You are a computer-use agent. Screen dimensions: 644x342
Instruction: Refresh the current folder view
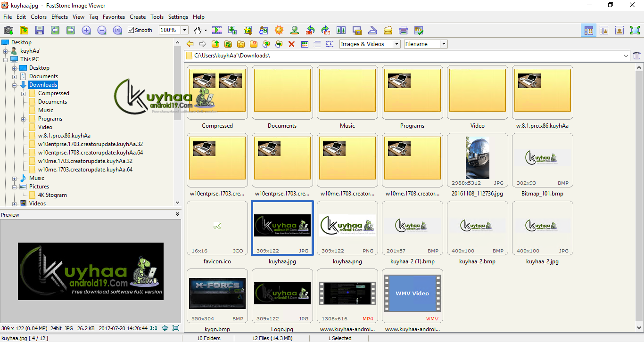[228, 44]
